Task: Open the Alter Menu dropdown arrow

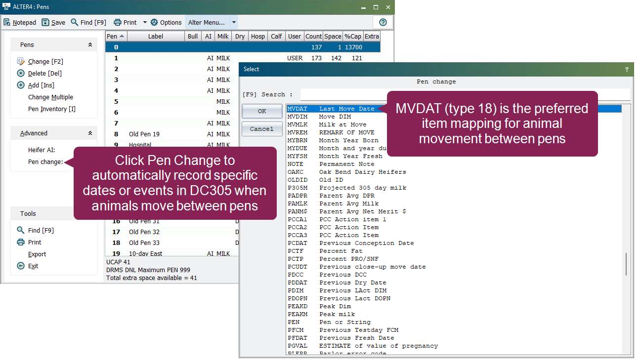Action: tap(234, 22)
